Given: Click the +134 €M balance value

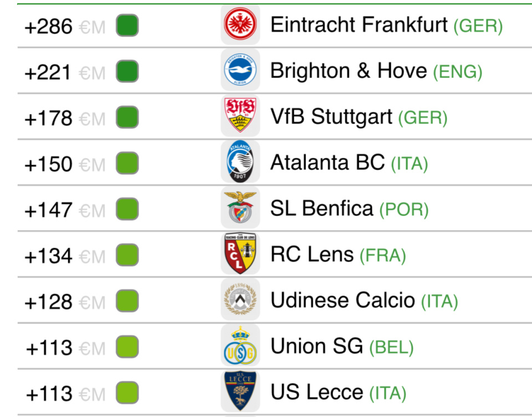Looking at the screenshot, I should [64, 256].
